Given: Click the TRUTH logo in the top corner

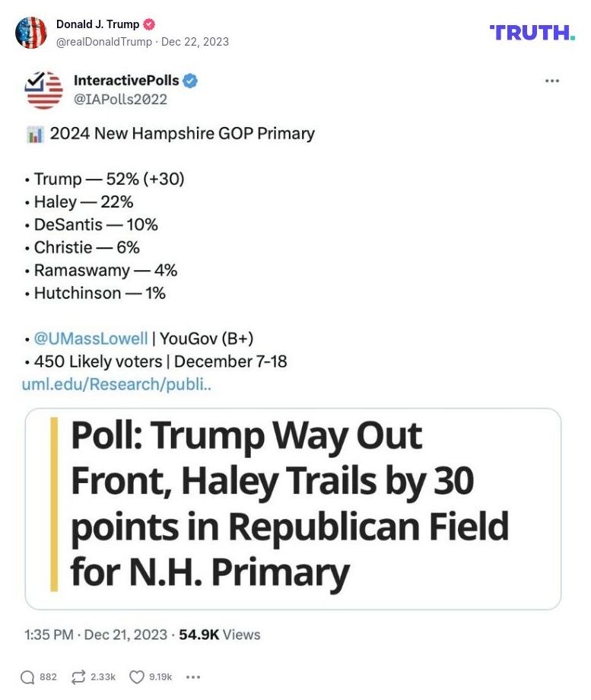Looking at the screenshot, I should pos(532,31).
